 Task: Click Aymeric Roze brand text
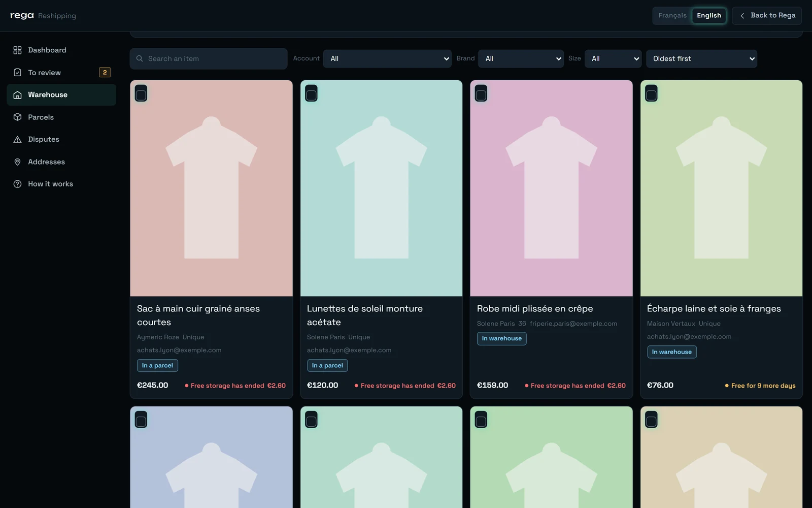point(158,337)
